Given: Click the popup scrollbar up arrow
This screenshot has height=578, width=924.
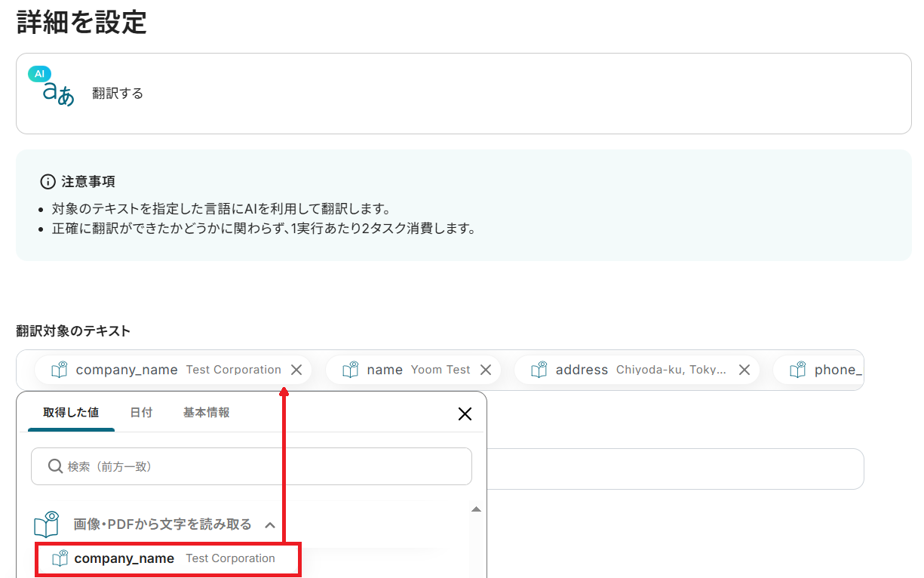Looking at the screenshot, I should tap(476, 509).
